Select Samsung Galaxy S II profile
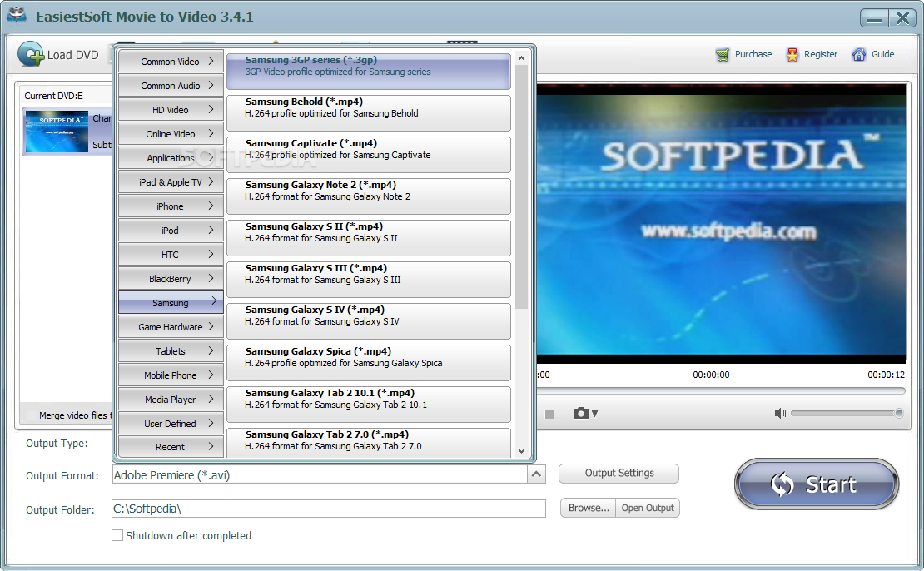This screenshot has height=571, width=924. [x=369, y=238]
